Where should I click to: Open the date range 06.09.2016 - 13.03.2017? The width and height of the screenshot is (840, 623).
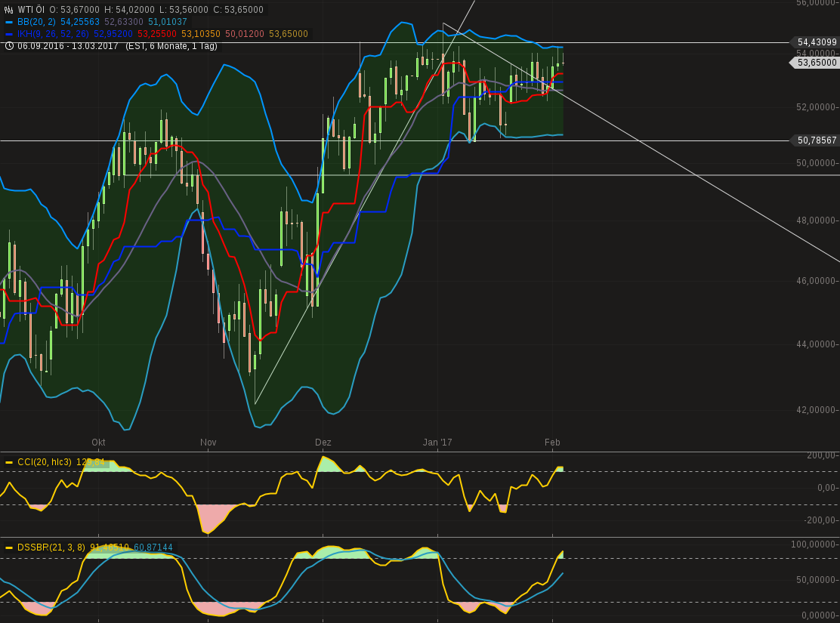(x=69, y=46)
